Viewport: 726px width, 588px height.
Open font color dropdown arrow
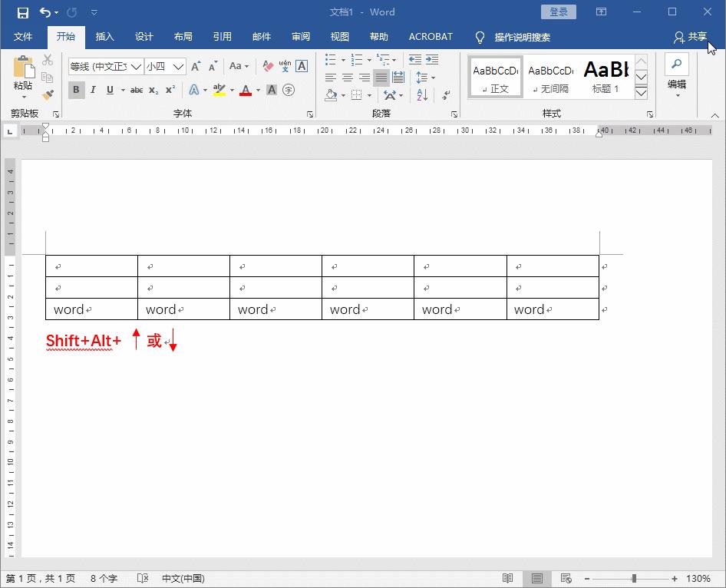point(258,90)
